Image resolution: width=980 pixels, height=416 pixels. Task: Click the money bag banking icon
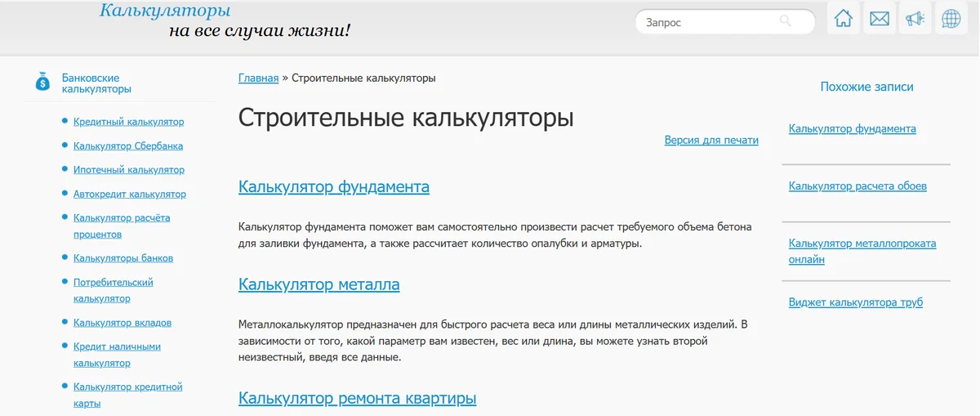click(42, 82)
